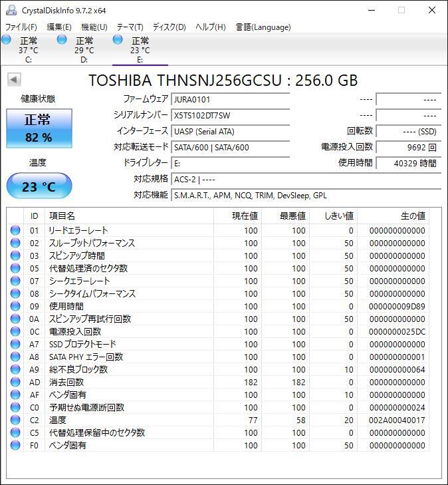Click blue status dot for ID C2 row
This screenshot has width=448, height=485.
15,420
